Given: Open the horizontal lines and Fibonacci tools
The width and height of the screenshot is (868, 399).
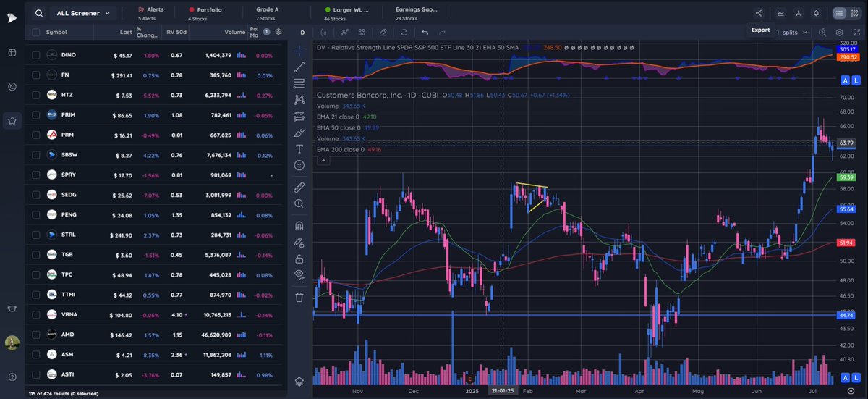Looking at the screenshot, I should pos(299,83).
